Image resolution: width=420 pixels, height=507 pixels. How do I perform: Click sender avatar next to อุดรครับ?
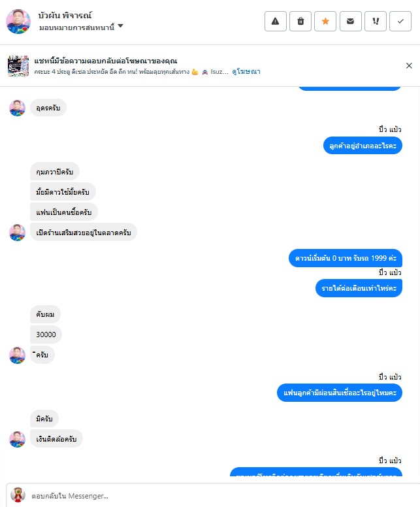pyautogui.click(x=17, y=108)
